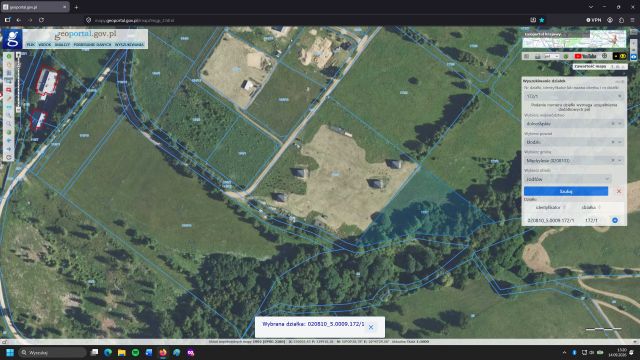Open the województwo dropdown 'dolnośląskie'
Viewport: 640px width, 360px height.
pyautogui.click(x=620, y=123)
